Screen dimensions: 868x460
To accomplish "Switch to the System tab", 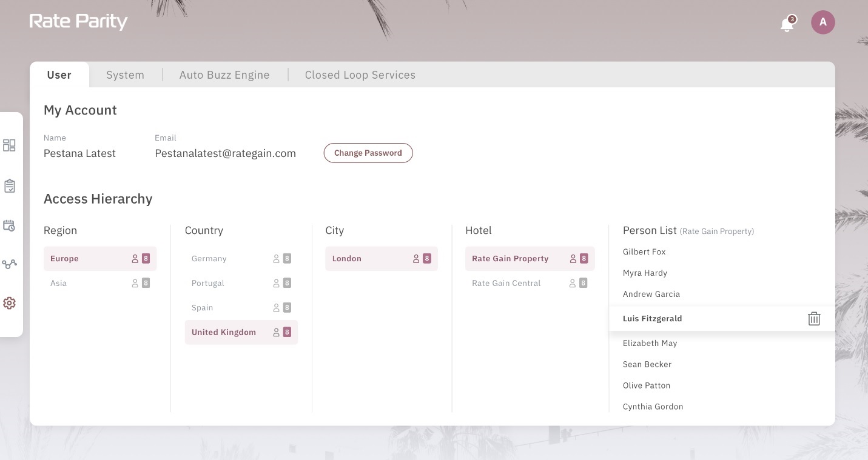I will [x=125, y=75].
